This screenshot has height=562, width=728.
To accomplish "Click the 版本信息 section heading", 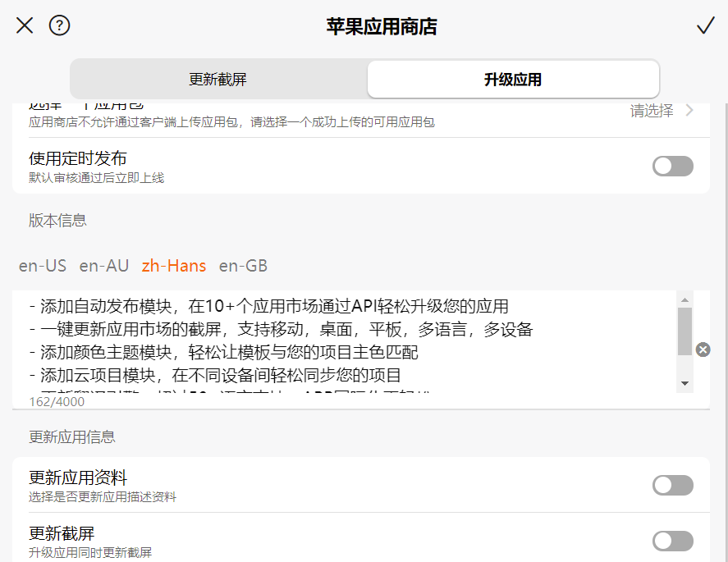I will tap(57, 221).
